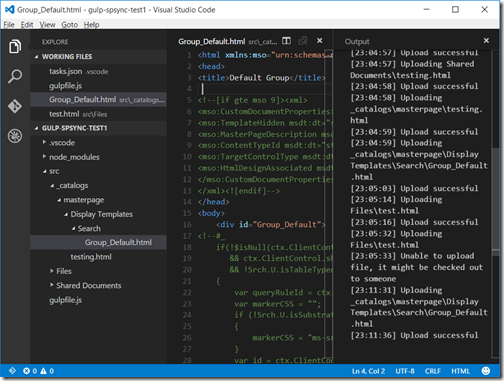
Task: Click the [23:05:14] Uploading log entry
Action: point(396,205)
